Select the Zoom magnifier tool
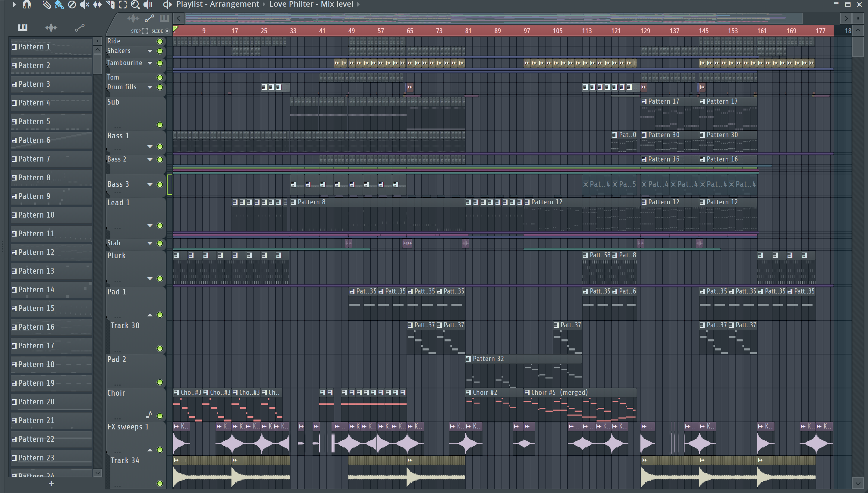Image resolution: width=868 pixels, height=493 pixels. tap(135, 5)
